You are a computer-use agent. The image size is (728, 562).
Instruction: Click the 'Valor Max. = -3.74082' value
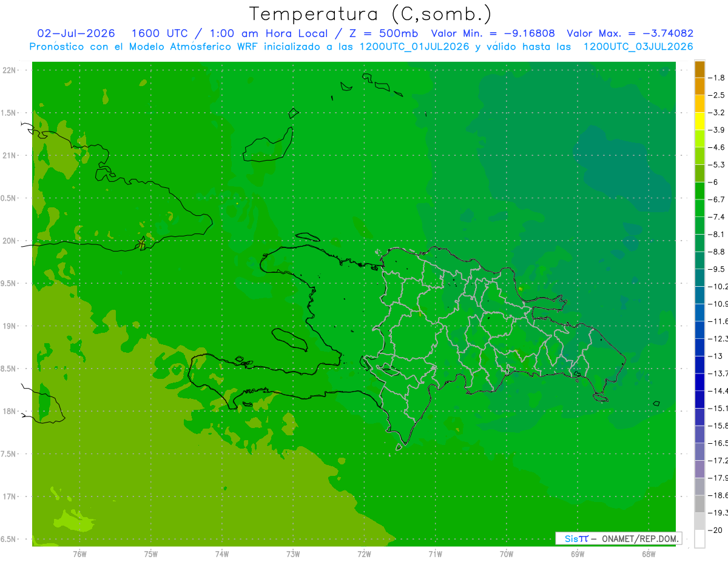630,33
